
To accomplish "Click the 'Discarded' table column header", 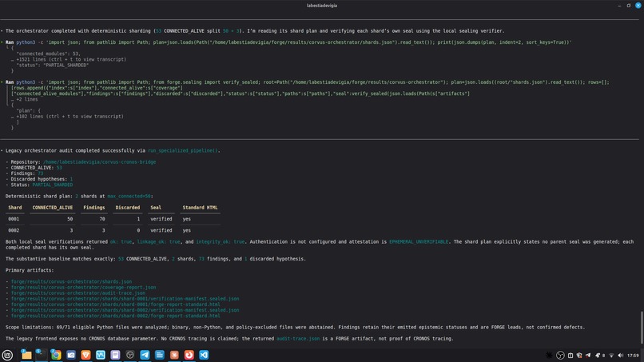I will coord(127,208).
